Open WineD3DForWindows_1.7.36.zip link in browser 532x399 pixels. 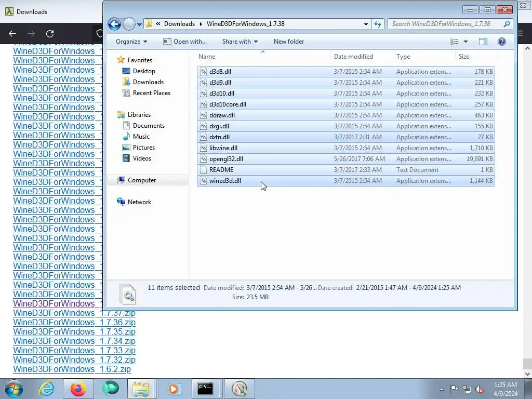[74, 322]
